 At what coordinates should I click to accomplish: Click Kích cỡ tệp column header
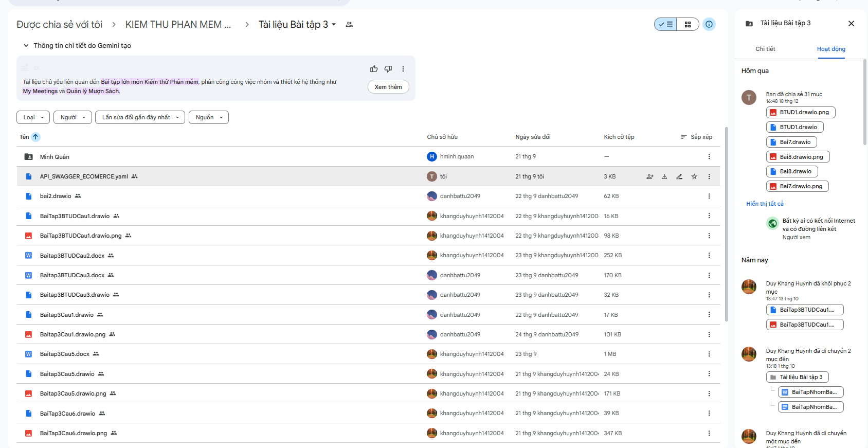pos(619,137)
